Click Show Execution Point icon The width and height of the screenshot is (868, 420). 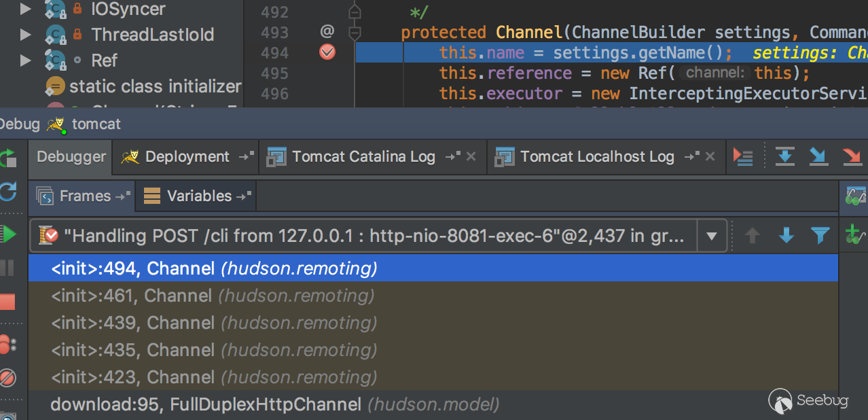[743, 157]
